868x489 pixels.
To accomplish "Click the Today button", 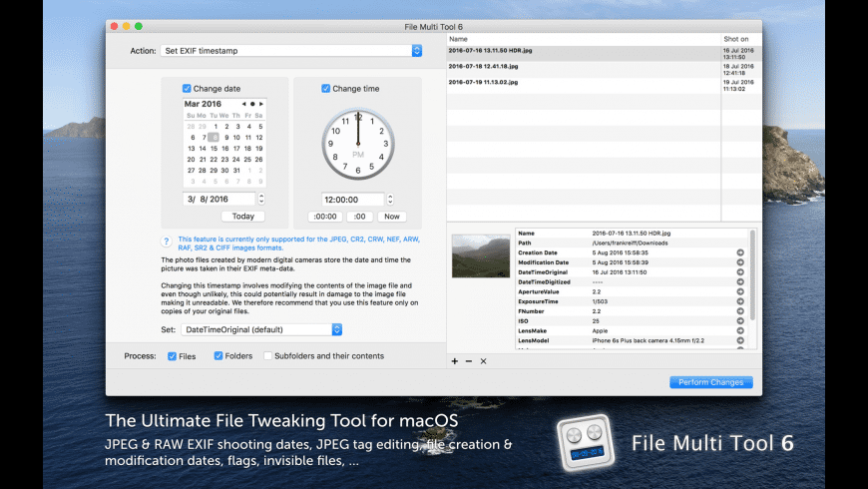I will tap(243, 216).
